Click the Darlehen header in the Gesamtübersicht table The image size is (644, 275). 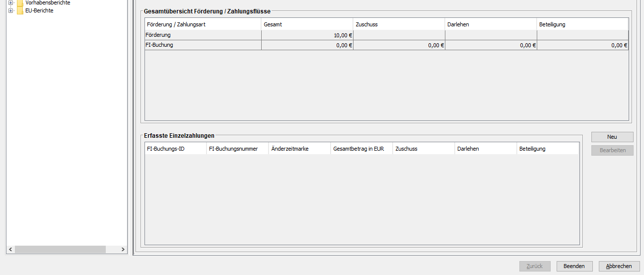tap(491, 24)
